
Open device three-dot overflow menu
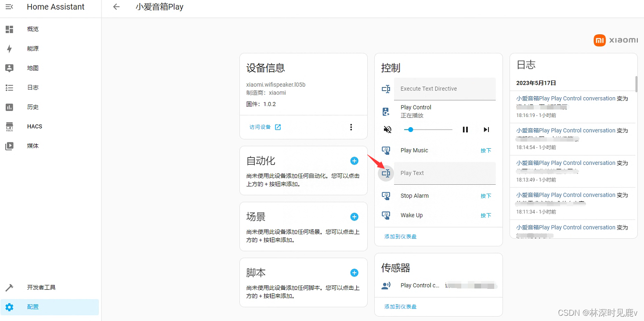(351, 127)
